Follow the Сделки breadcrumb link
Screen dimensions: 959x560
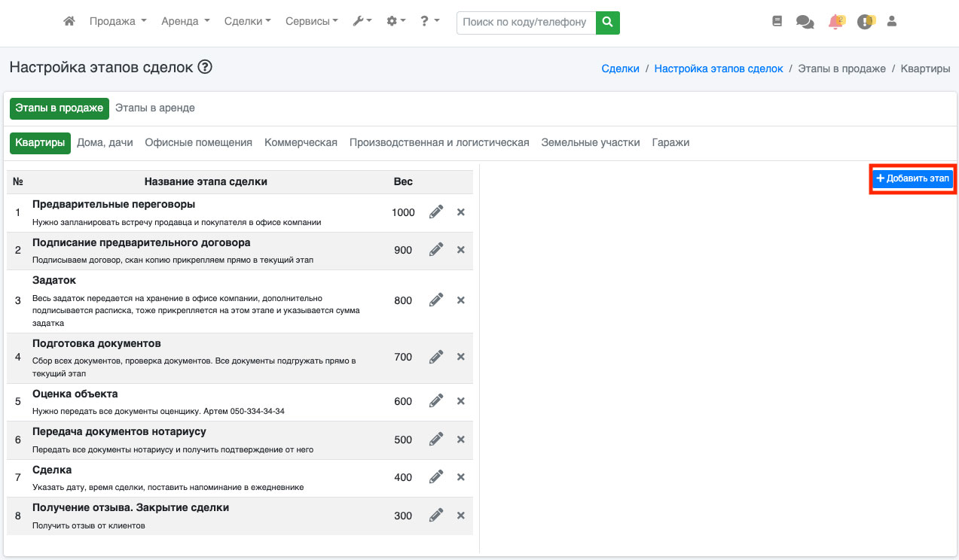click(620, 68)
